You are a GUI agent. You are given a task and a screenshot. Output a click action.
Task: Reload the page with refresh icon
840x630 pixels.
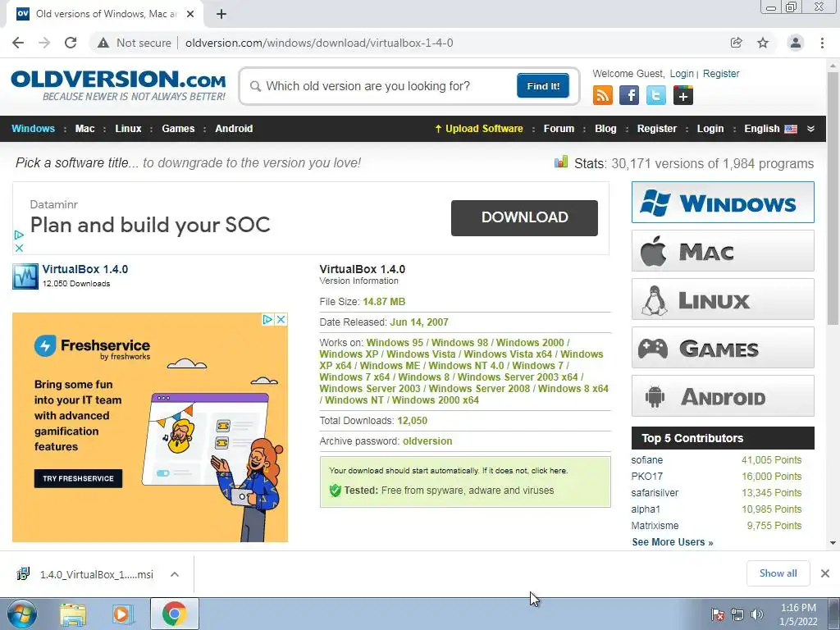tap(71, 43)
